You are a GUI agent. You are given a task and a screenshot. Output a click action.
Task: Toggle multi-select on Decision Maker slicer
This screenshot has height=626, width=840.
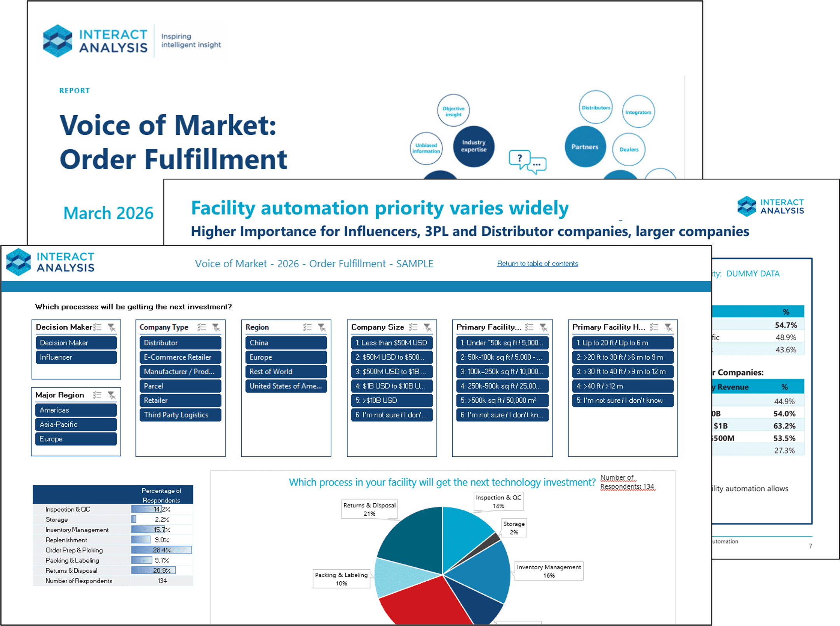tap(97, 327)
